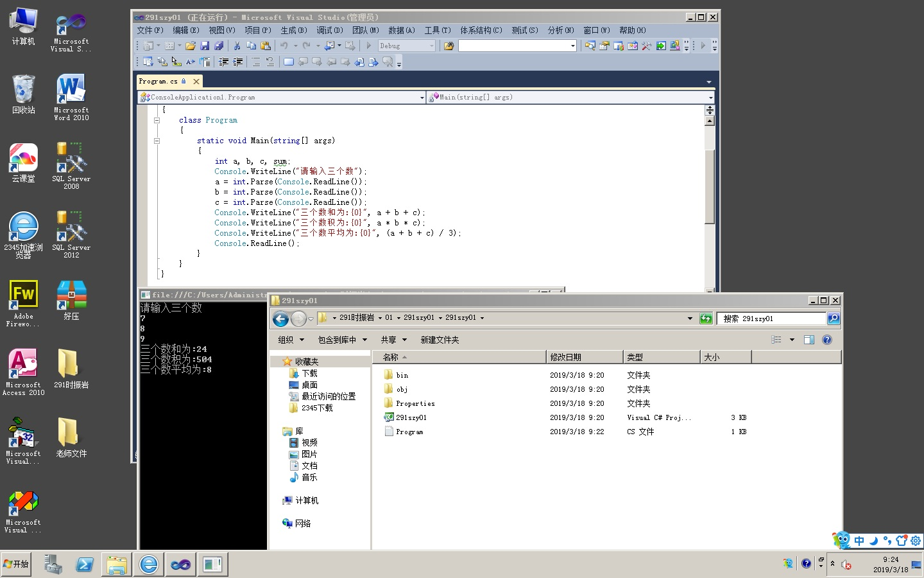Click the Start Debugging play icon

[369, 46]
